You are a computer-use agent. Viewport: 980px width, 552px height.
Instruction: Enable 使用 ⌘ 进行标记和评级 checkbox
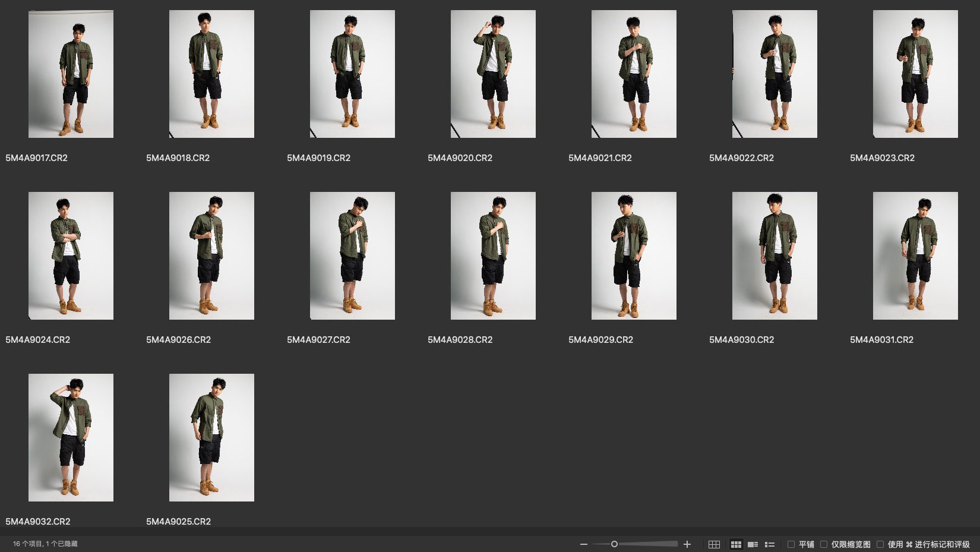coord(880,544)
